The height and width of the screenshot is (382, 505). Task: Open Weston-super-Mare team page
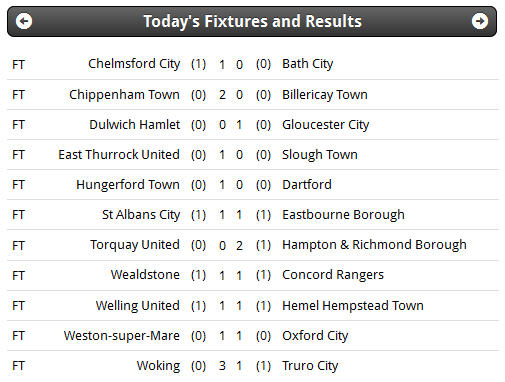click(122, 335)
